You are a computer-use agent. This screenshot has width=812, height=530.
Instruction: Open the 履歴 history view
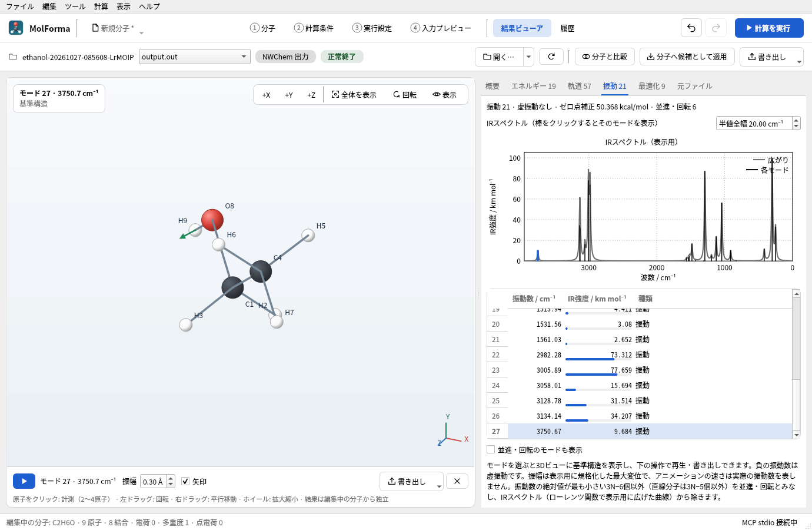[x=567, y=28]
